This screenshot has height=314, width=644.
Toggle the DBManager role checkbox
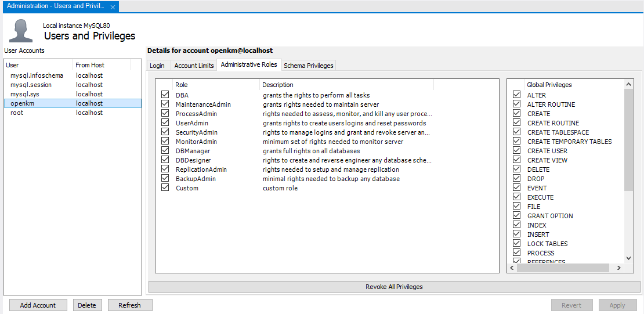click(165, 151)
